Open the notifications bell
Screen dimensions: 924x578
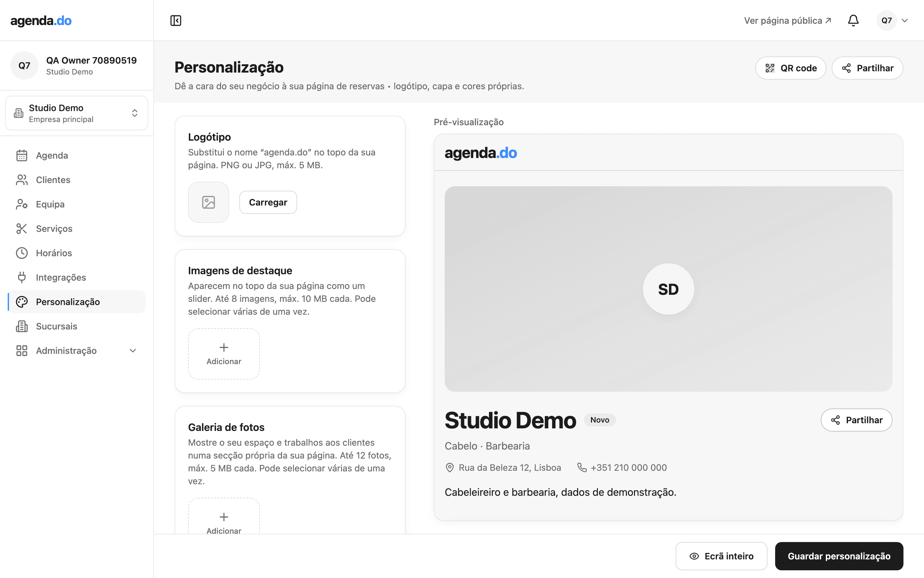click(x=853, y=20)
